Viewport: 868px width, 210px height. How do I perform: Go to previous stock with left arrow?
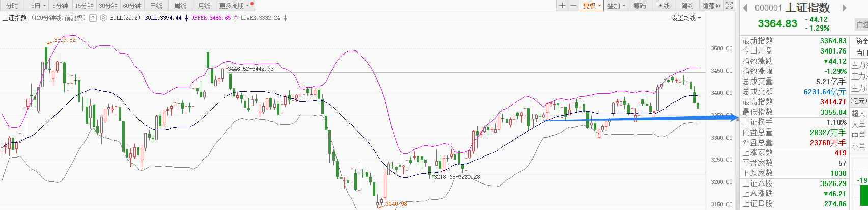[x=745, y=8]
